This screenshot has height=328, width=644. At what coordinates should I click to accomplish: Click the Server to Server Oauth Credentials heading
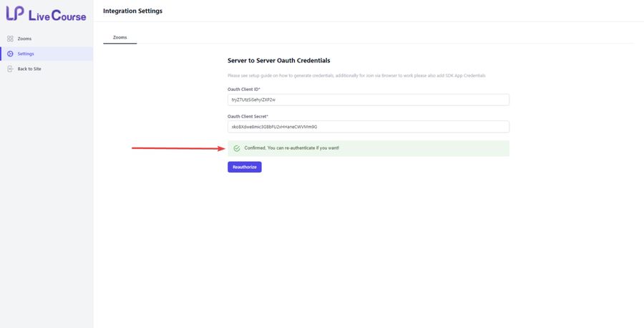(279, 60)
